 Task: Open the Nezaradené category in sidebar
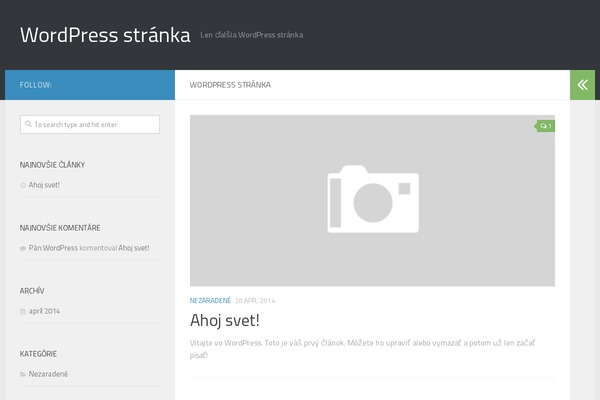click(x=48, y=374)
